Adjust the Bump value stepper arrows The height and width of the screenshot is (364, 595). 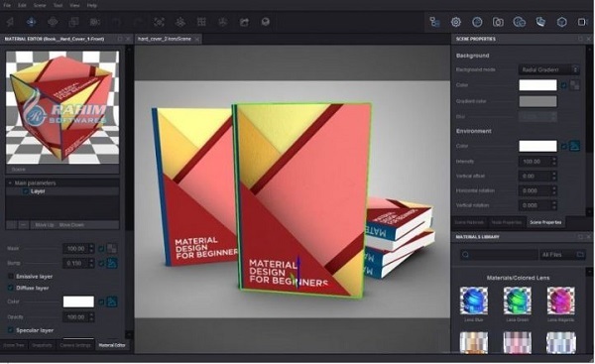point(91,263)
